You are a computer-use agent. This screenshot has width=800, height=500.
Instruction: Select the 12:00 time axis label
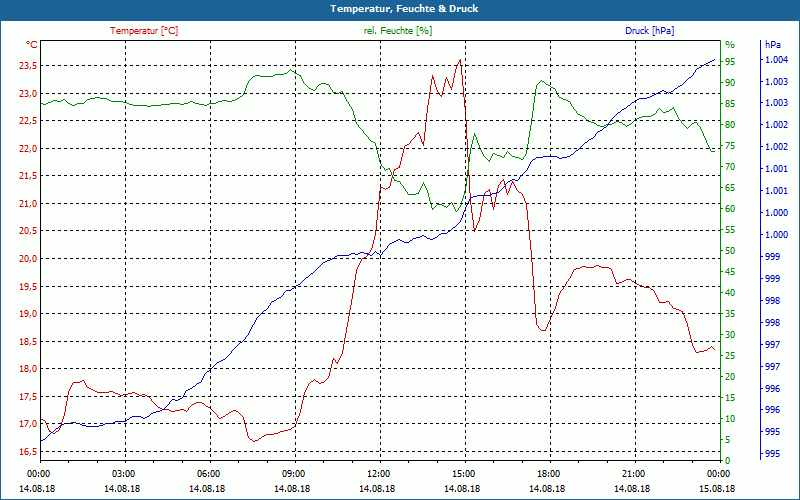click(x=378, y=473)
